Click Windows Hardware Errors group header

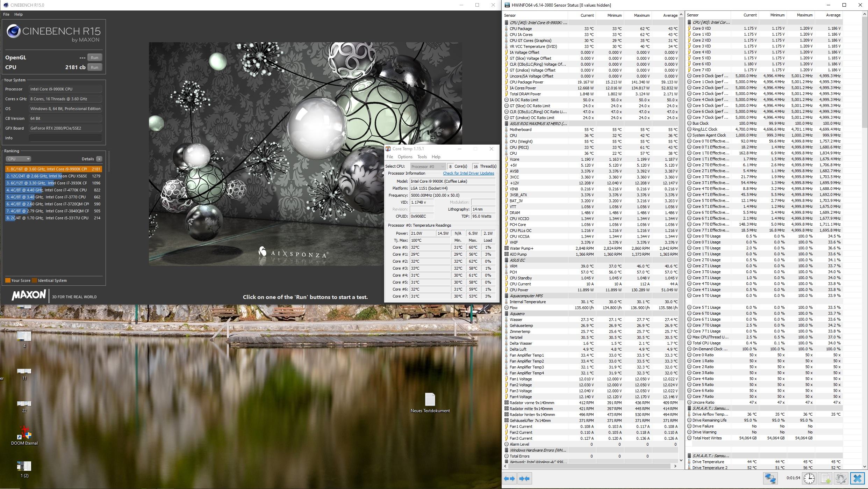pos(538,450)
